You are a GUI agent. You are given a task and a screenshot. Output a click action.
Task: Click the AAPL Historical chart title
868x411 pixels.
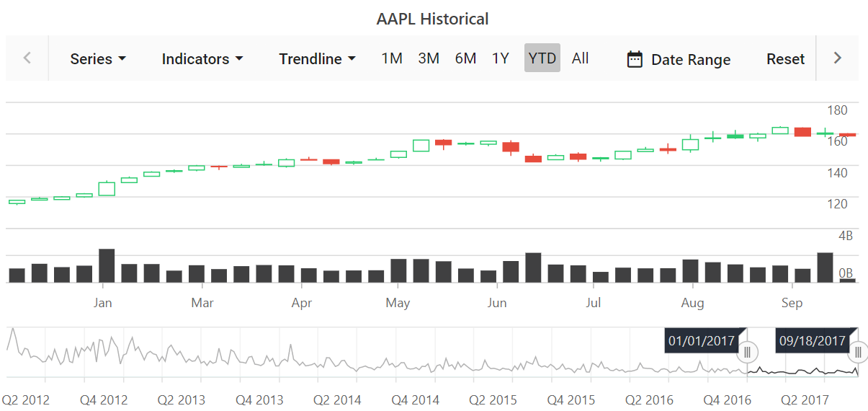point(433,19)
